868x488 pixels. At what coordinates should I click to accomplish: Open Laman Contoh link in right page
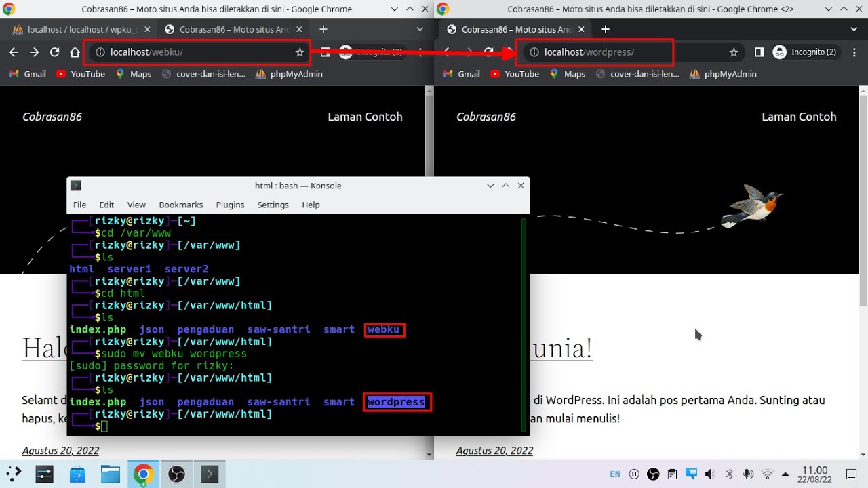point(799,117)
